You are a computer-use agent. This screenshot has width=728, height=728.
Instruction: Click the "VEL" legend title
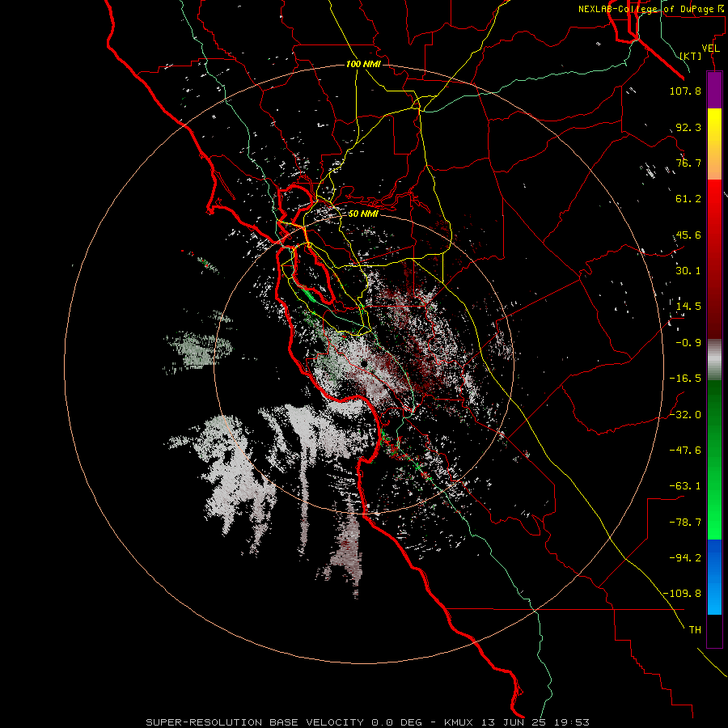pyautogui.click(x=711, y=49)
